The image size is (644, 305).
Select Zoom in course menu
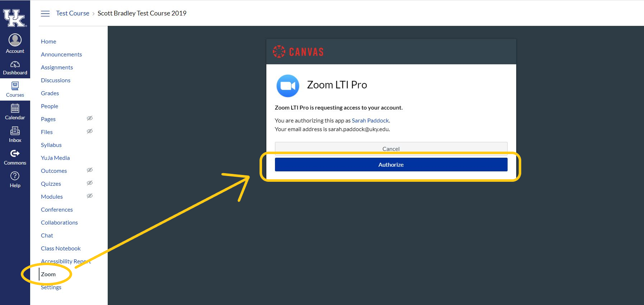click(x=48, y=274)
